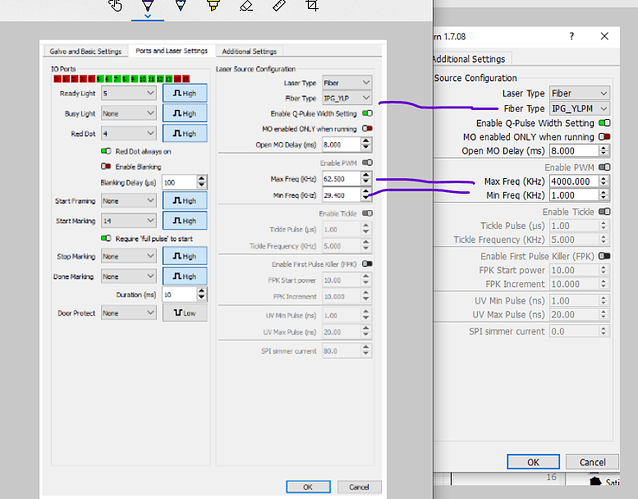Toggle Busy Light signal polarity High button
Viewport: 638px width, 499px height.
point(185,113)
